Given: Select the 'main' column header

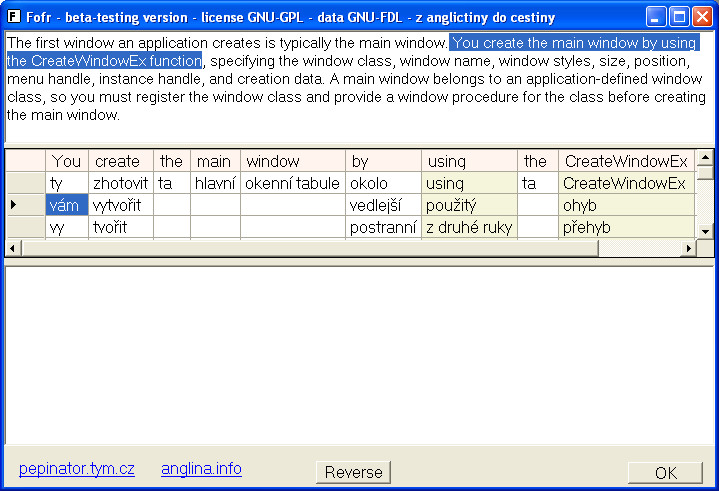Looking at the screenshot, I should click(x=216, y=161).
